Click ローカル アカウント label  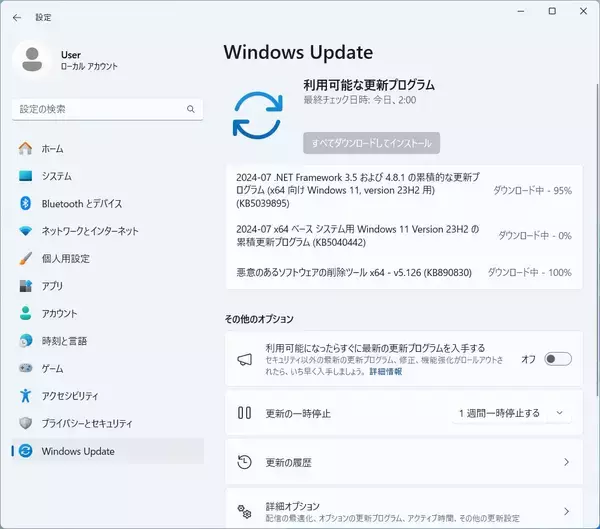89,66
